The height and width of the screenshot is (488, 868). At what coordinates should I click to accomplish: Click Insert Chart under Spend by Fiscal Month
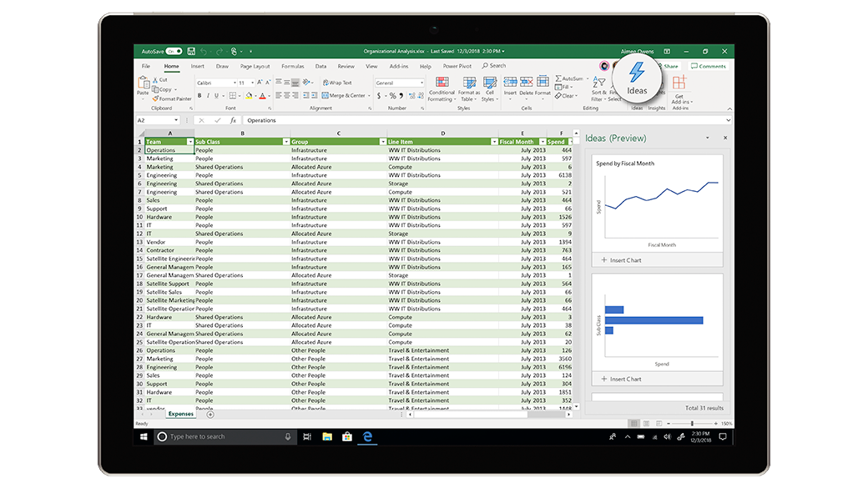tap(622, 260)
